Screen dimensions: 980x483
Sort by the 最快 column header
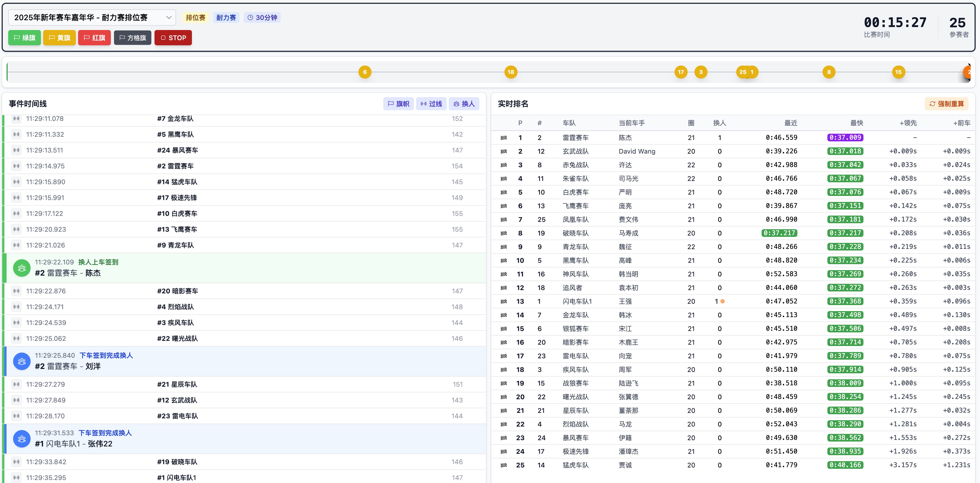click(x=856, y=123)
